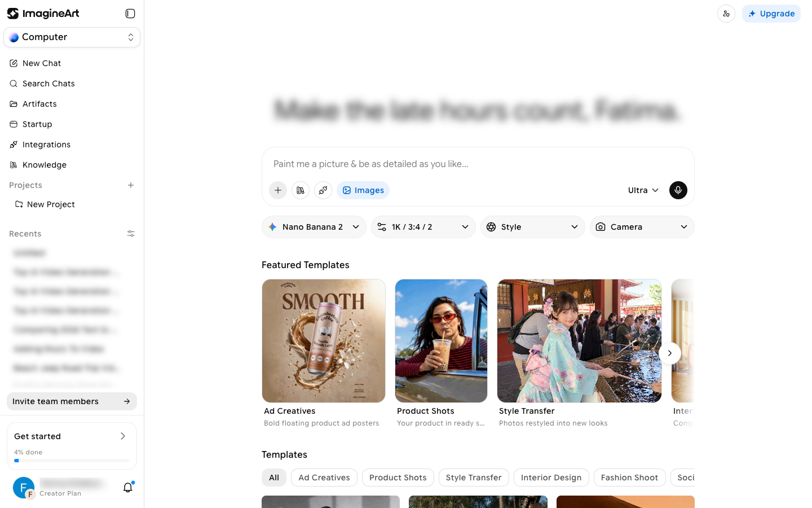
Task: Click the knowledge books icon in prompt bar
Action: point(301,190)
